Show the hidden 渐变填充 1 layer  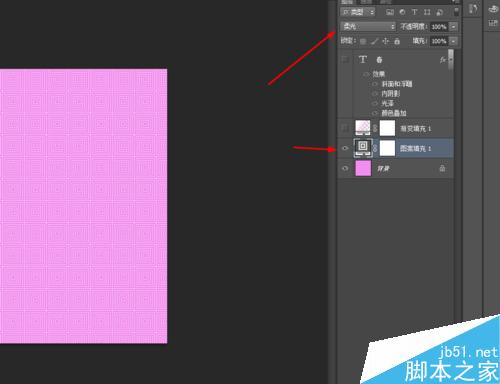(x=345, y=128)
